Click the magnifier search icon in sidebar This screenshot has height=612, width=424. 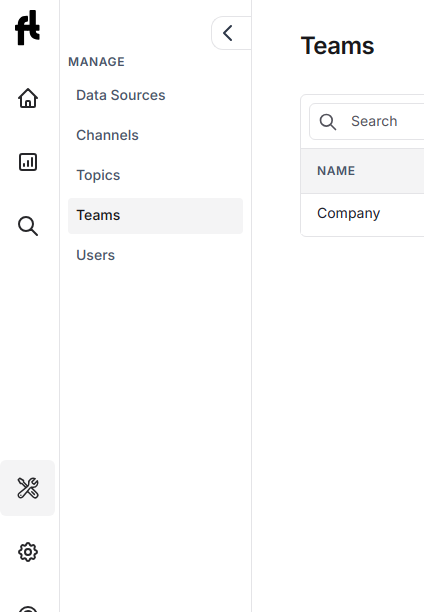pos(28,226)
